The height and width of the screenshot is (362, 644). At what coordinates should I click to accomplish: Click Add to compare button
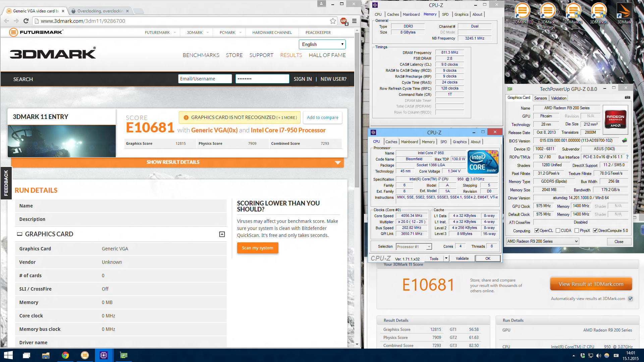coord(322,117)
